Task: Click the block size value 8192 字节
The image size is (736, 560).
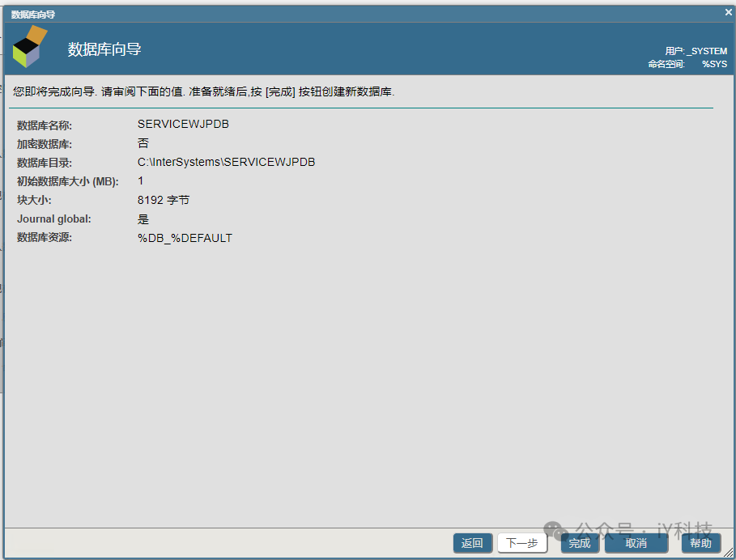Action: (165, 200)
